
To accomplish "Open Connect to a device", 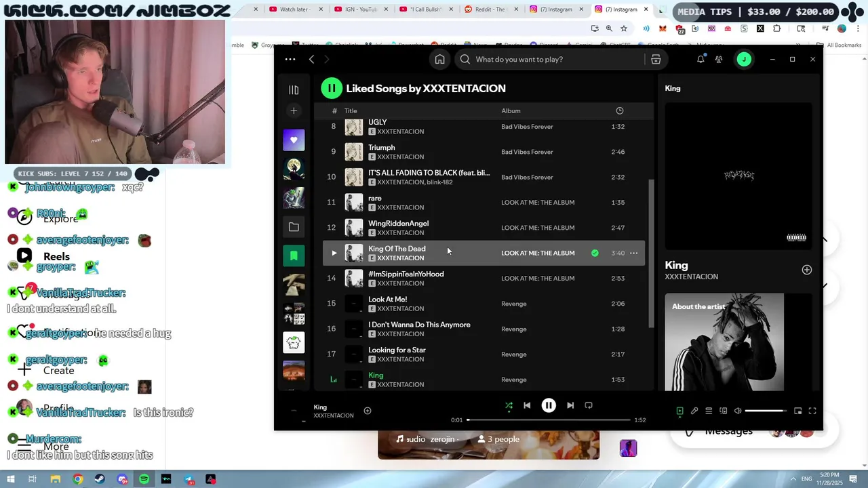I will point(723,411).
